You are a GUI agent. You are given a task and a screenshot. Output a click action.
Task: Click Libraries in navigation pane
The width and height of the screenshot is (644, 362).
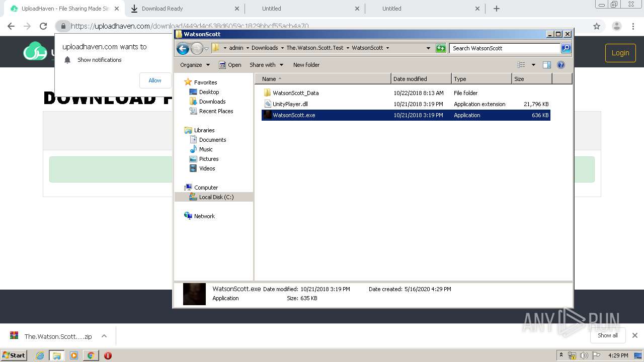(204, 130)
